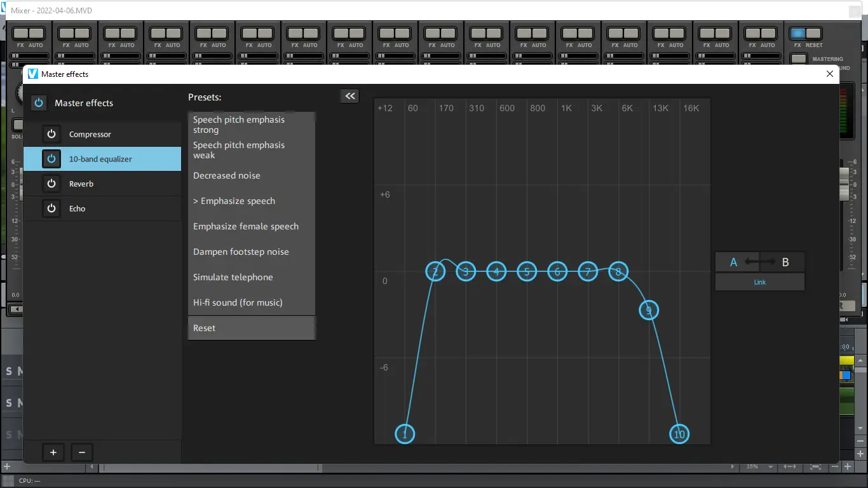Apply the Dampen footstep noise preset
The width and height of the screenshot is (868, 488).
[x=252, y=252]
